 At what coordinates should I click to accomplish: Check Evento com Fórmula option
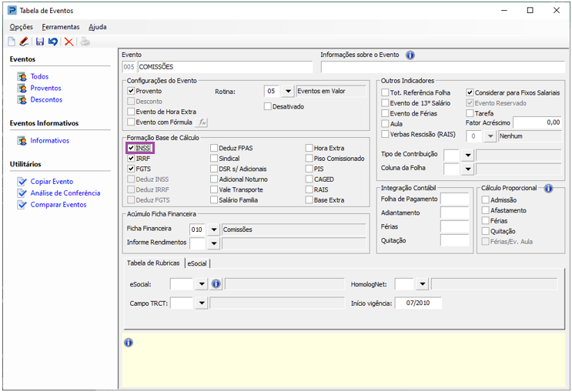(131, 122)
